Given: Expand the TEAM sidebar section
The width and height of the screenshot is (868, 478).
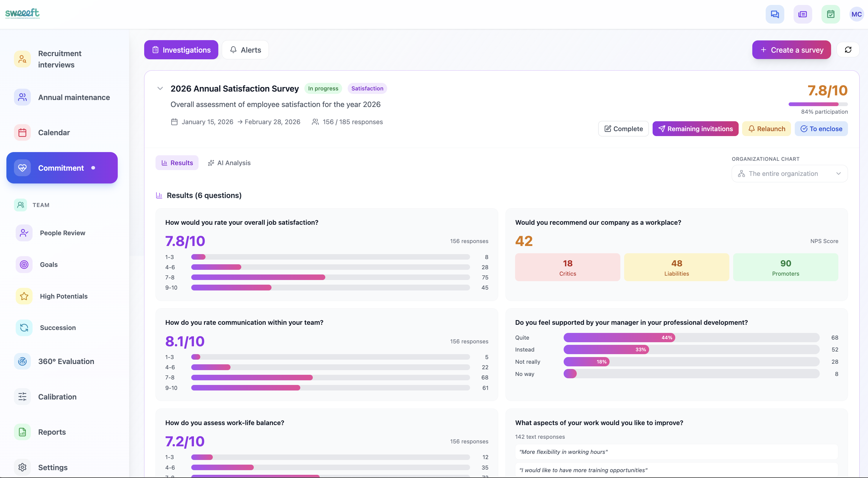Looking at the screenshot, I should [41, 205].
